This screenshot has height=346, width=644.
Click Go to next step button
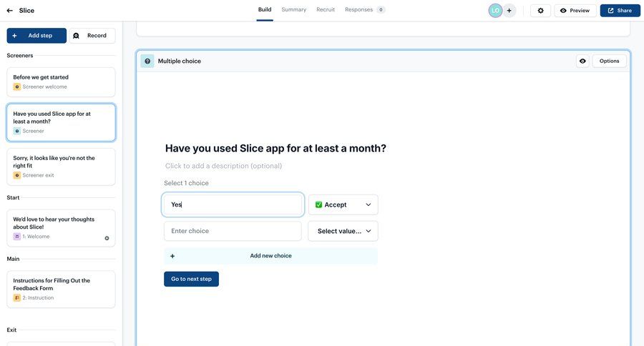(191, 279)
